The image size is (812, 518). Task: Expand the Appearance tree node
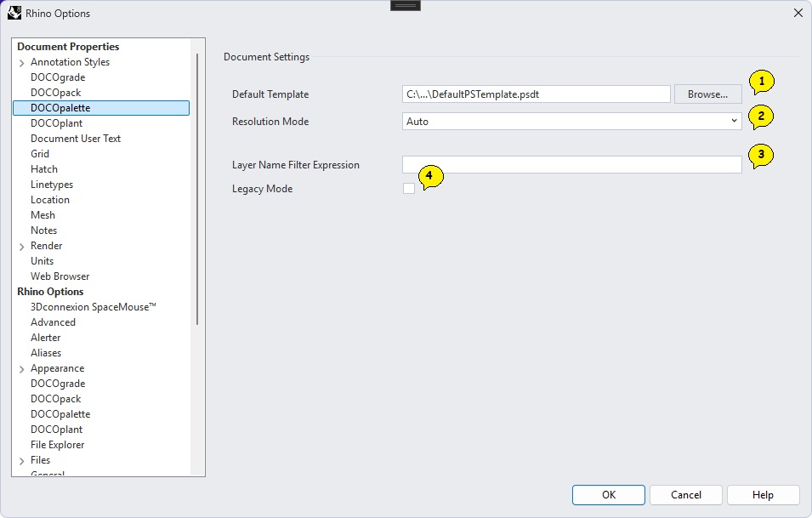tap(22, 369)
